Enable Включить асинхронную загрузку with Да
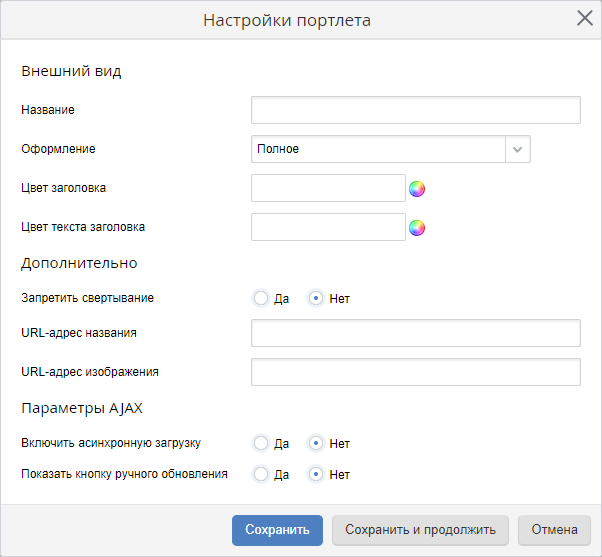Image resolution: width=602 pixels, height=557 pixels. click(261, 443)
